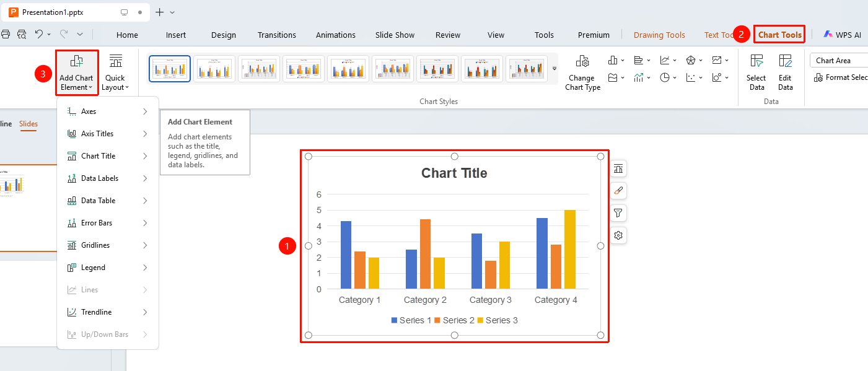
Task: Click the Chart Filter funnel button
Action: click(618, 213)
